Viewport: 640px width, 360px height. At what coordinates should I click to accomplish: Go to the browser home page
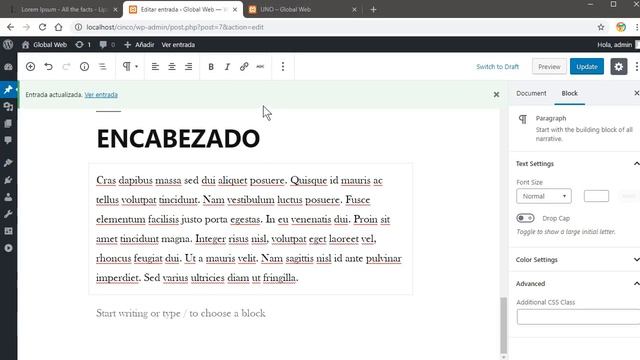coord(58,27)
